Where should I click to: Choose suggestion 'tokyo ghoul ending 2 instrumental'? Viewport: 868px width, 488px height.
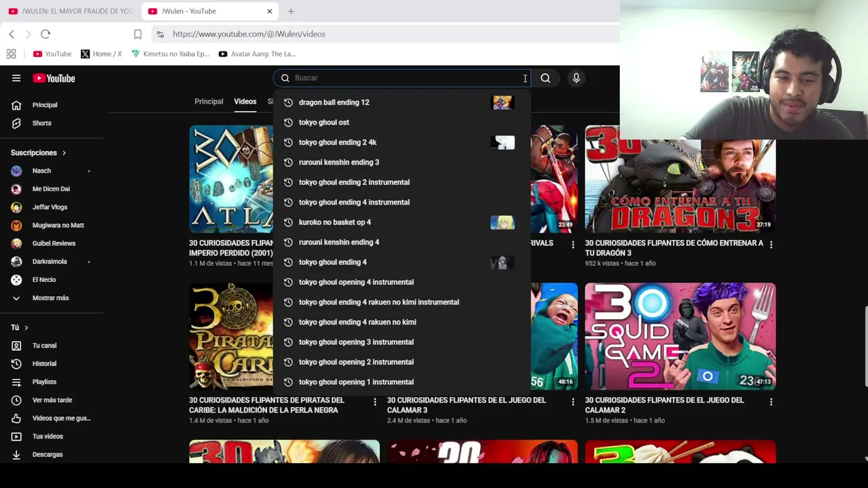[x=402, y=182]
